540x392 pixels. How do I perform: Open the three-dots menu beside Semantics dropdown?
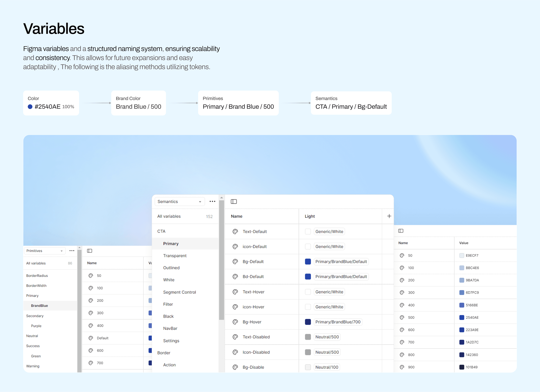pos(212,201)
